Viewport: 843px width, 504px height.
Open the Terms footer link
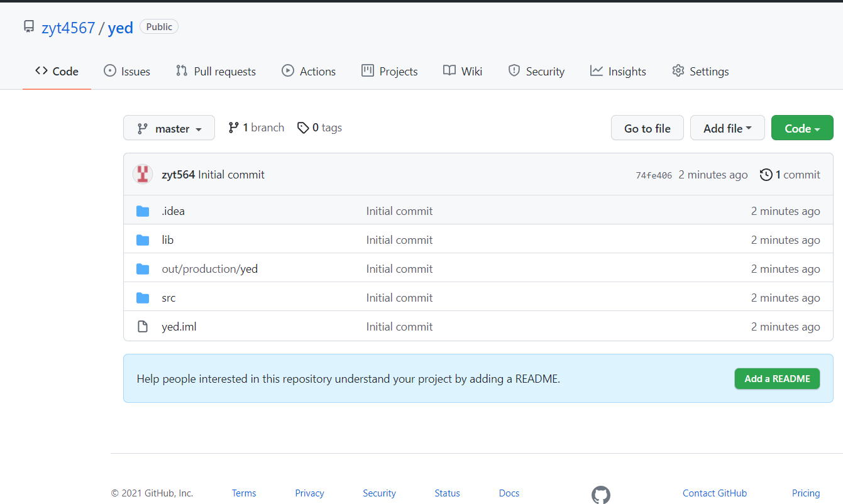point(244,493)
